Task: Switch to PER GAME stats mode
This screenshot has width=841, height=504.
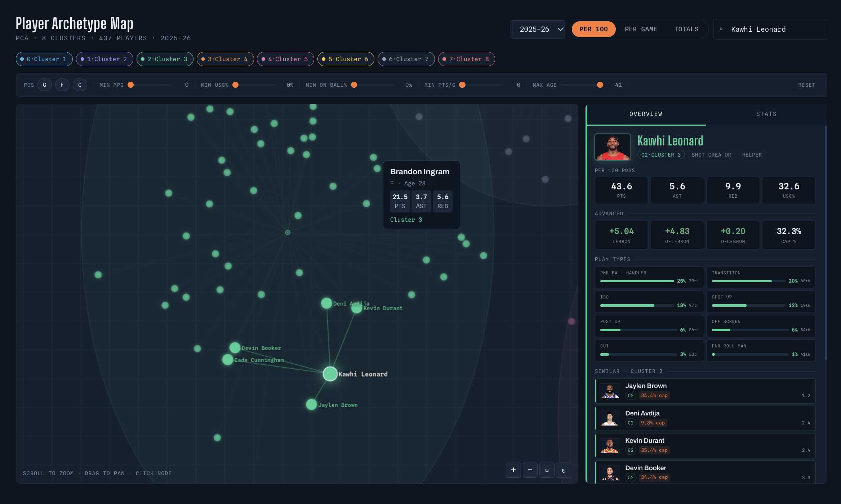Action: tap(641, 29)
